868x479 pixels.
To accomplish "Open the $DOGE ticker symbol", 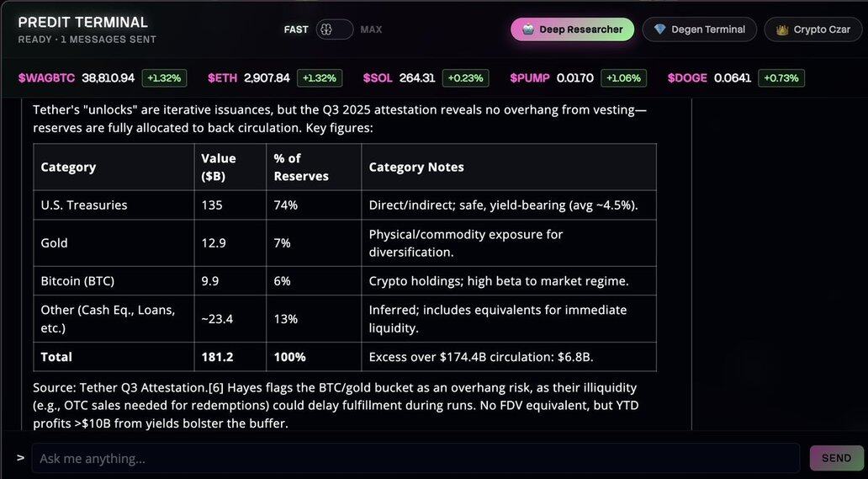I will (687, 78).
